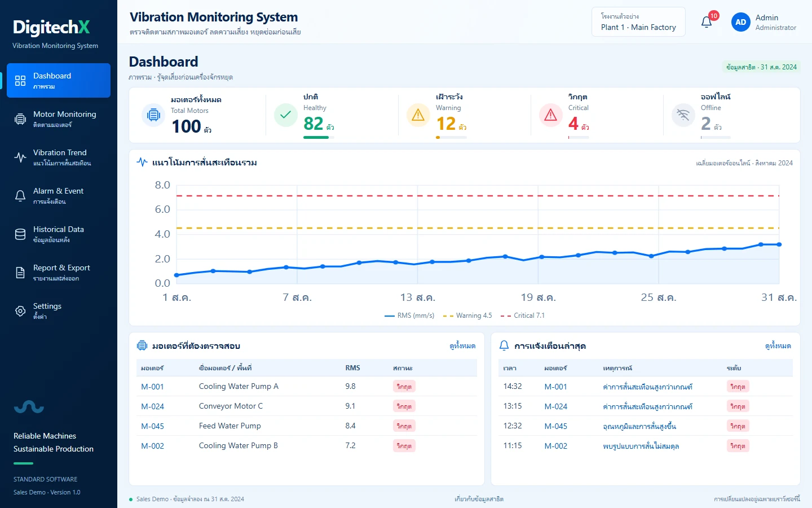The width and height of the screenshot is (812, 508).
Task: Click RMS value 9.1
Action: (350, 406)
